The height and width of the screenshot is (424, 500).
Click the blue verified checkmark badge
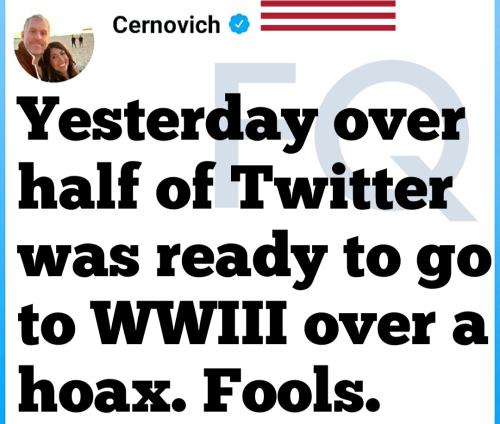[239, 24]
